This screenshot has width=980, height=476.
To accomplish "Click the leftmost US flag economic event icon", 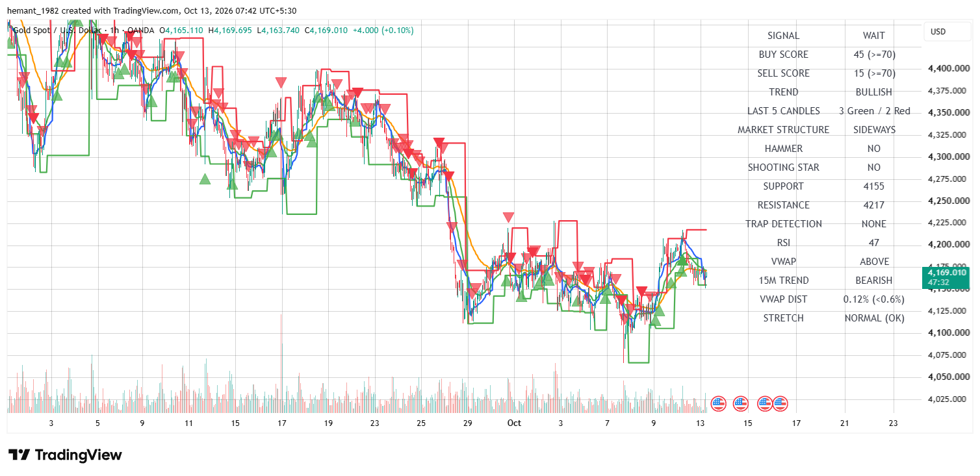I will point(718,403).
